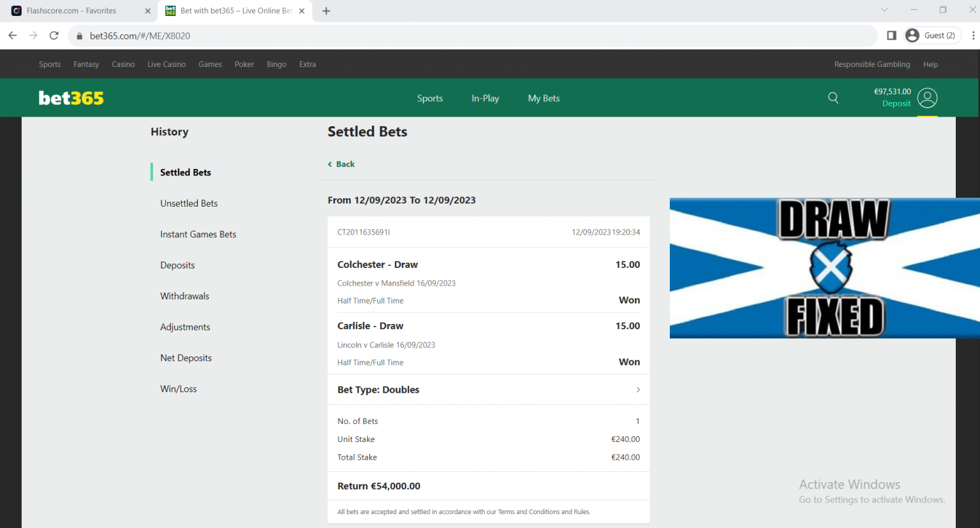Open Games in the top bar

click(210, 64)
